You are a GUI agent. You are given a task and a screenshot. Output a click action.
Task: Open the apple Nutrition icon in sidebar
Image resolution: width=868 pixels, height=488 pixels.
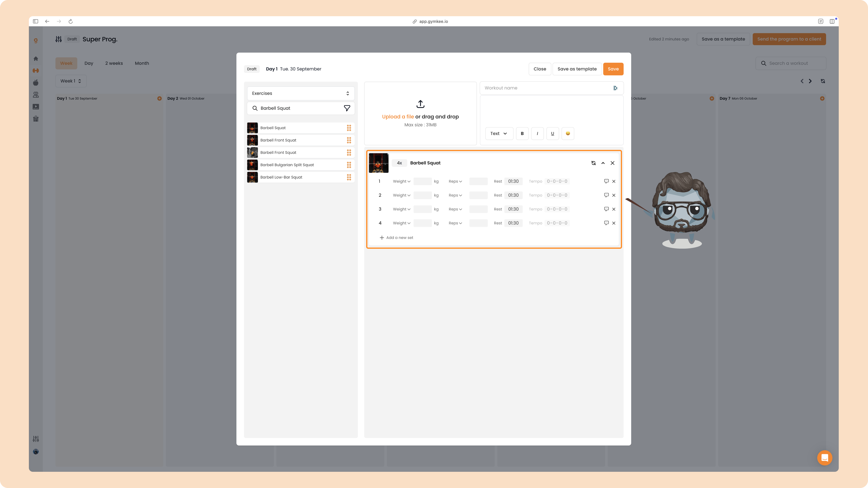(36, 83)
